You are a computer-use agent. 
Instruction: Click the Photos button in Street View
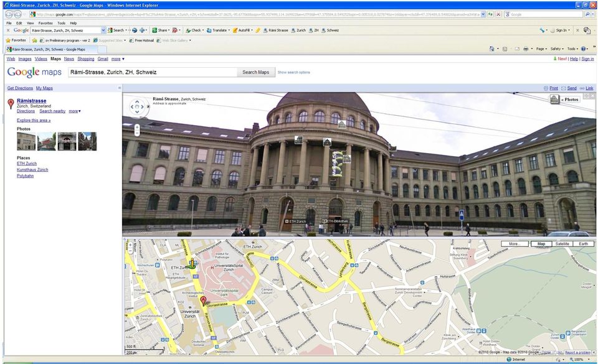click(x=565, y=100)
